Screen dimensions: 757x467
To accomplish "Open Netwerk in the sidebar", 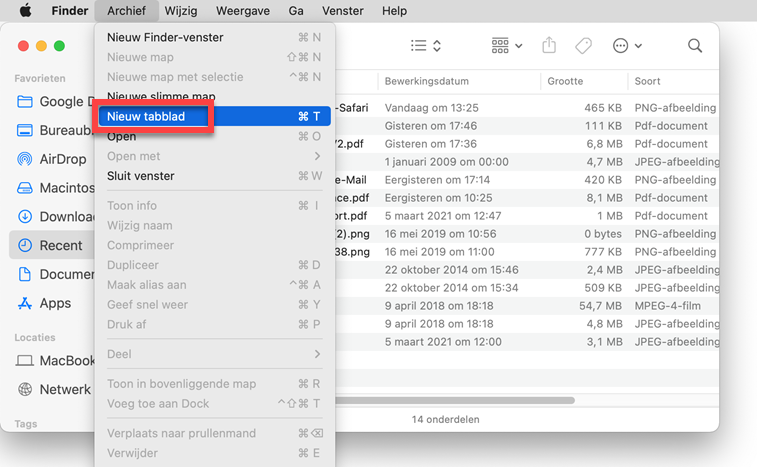I will (x=52, y=389).
